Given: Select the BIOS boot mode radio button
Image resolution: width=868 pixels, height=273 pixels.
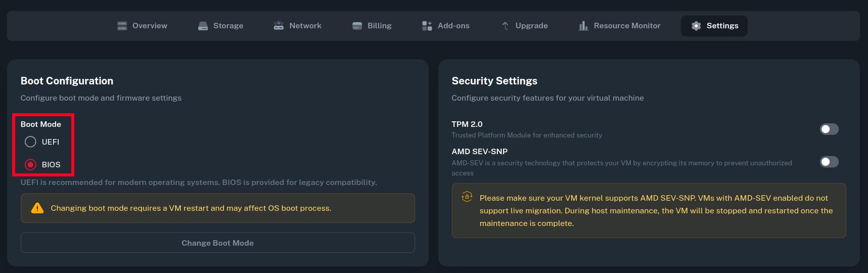Looking at the screenshot, I should pyautogui.click(x=30, y=165).
